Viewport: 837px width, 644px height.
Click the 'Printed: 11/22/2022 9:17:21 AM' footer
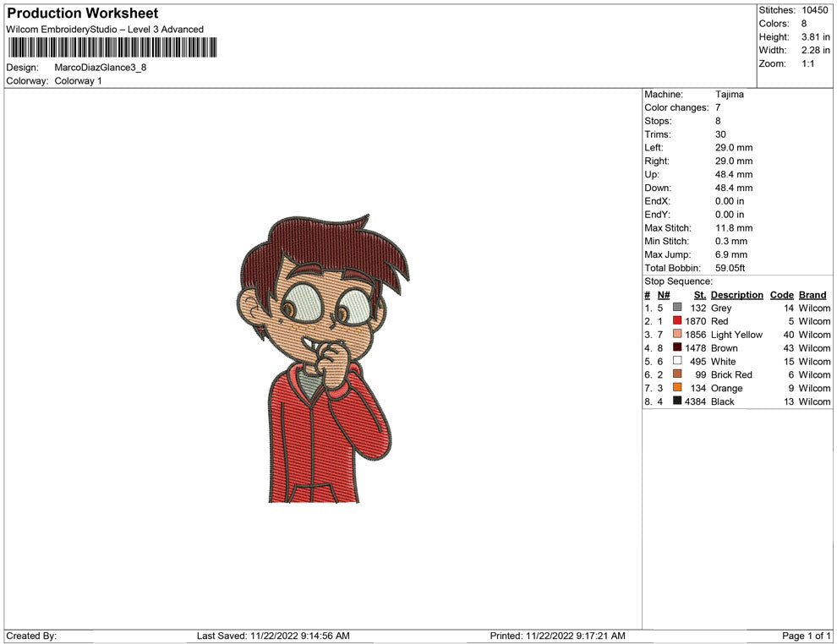pos(558,636)
